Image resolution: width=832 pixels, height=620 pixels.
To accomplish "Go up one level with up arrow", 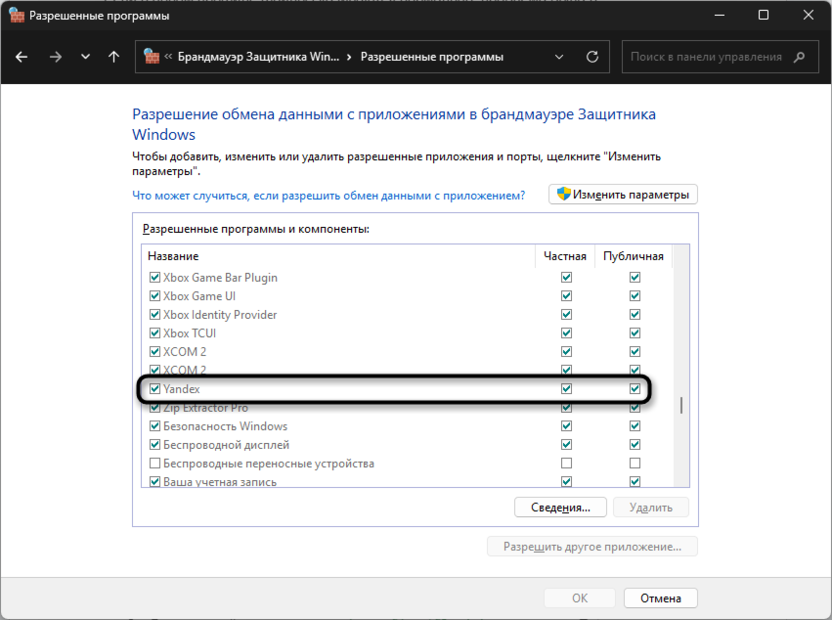I will click(x=114, y=57).
